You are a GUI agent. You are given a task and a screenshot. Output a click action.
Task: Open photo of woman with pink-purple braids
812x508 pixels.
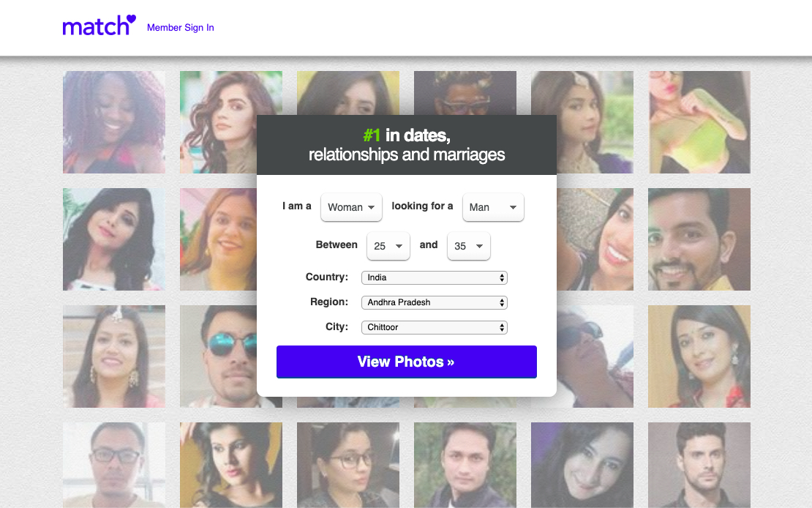point(114,122)
